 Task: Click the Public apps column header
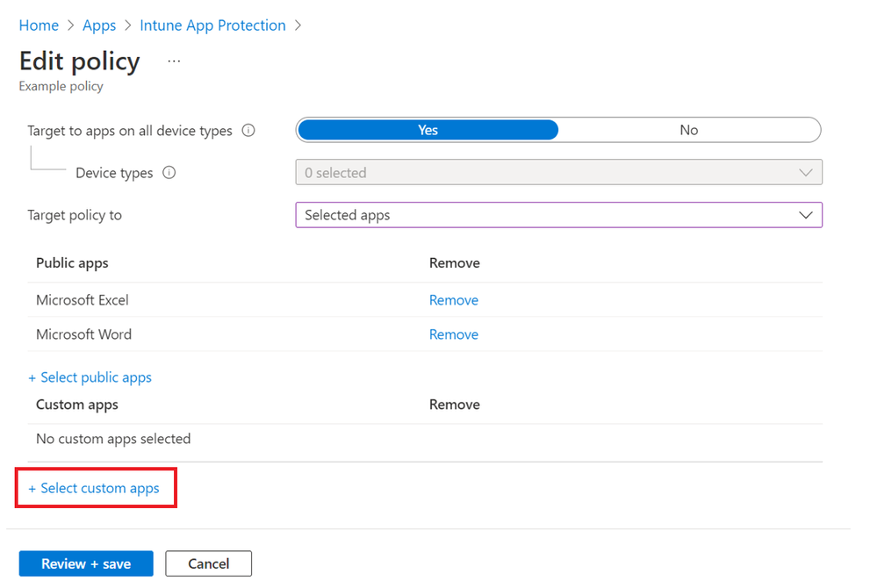pyautogui.click(x=72, y=263)
